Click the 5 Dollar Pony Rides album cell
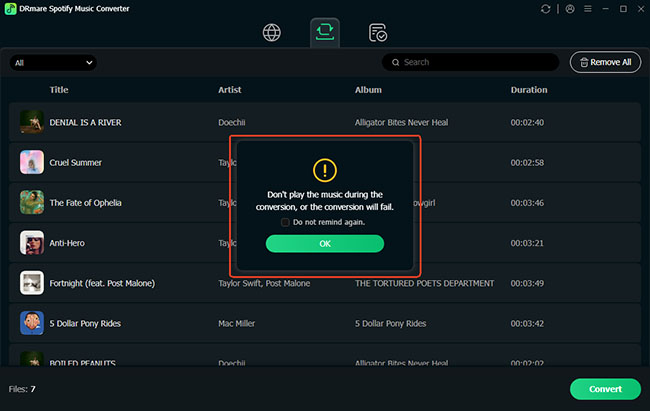The height and width of the screenshot is (411, 650). [390, 323]
